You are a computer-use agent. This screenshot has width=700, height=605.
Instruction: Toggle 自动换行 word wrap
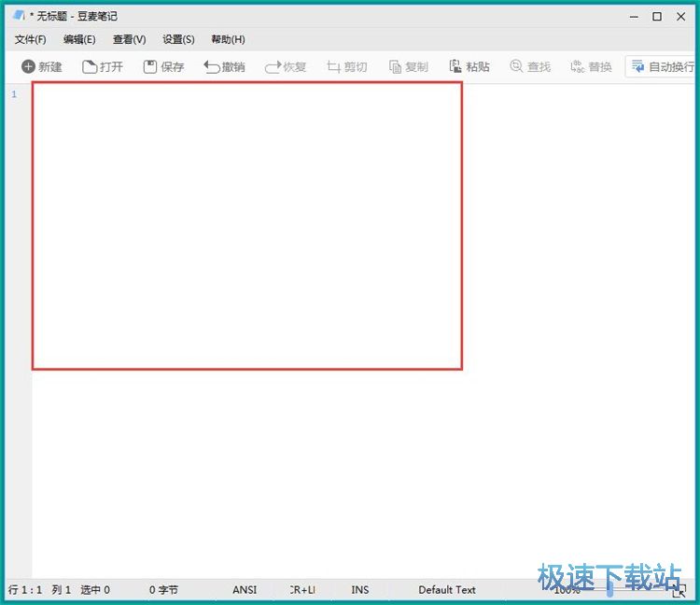point(662,67)
